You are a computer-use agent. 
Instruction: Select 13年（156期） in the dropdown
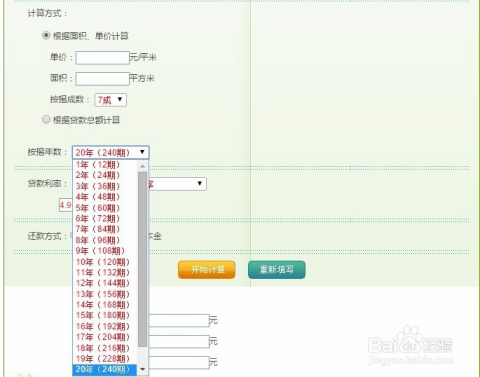point(105,294)
